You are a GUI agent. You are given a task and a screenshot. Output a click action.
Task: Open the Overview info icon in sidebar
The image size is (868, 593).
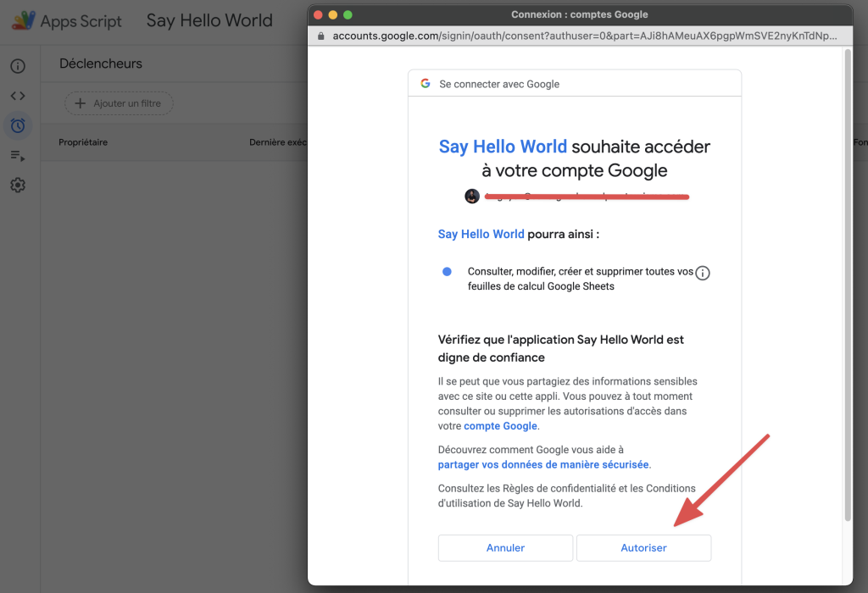point(18,66)
